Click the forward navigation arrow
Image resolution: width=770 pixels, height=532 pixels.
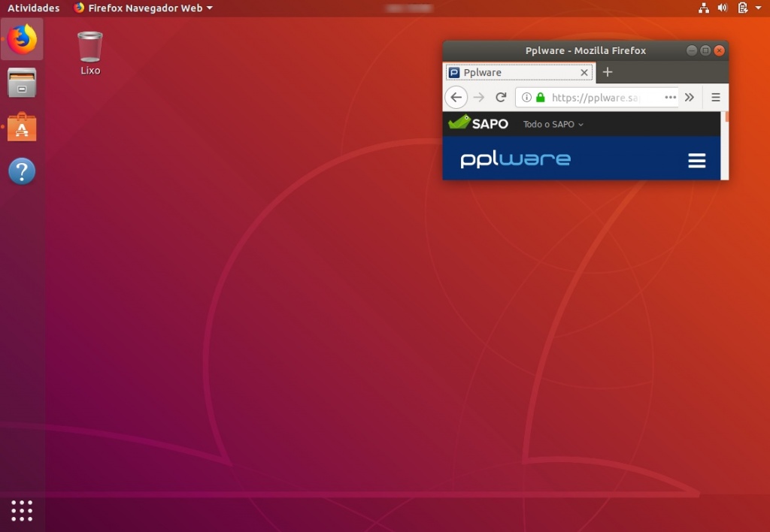pos(479,97)
